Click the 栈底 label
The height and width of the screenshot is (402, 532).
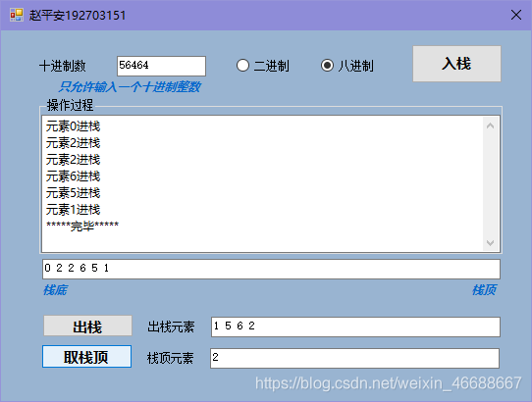click(x=55, y=290)
